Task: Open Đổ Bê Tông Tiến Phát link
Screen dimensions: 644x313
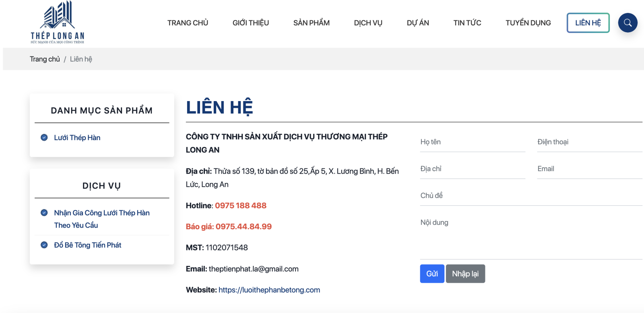Action: tap(88, 245)
